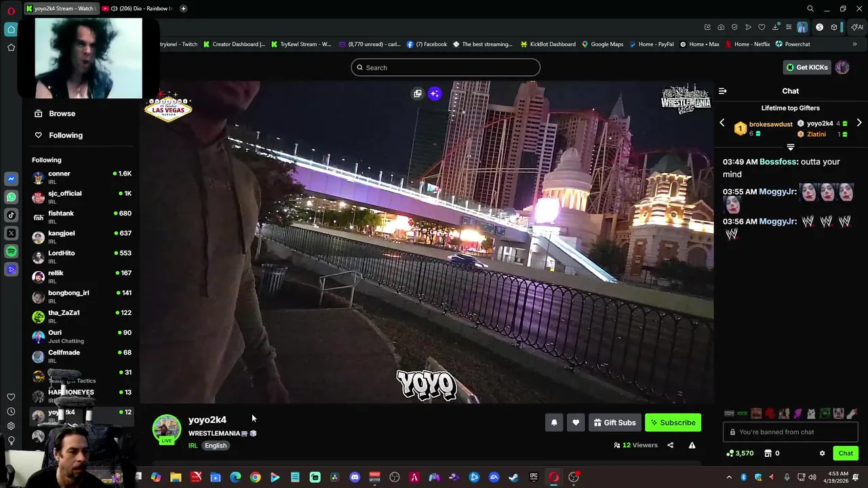Open Opera Aria AI button

pyautogui.click(x=857, y=27)
